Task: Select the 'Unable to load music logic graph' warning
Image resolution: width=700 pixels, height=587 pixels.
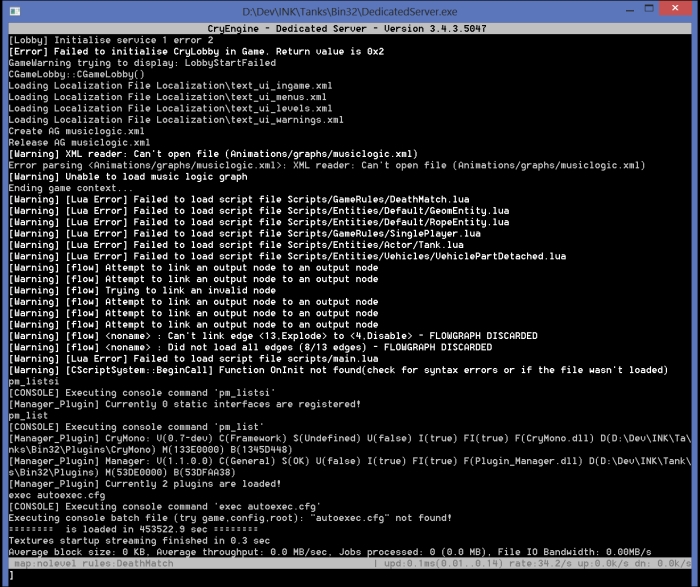Action: 128,177
